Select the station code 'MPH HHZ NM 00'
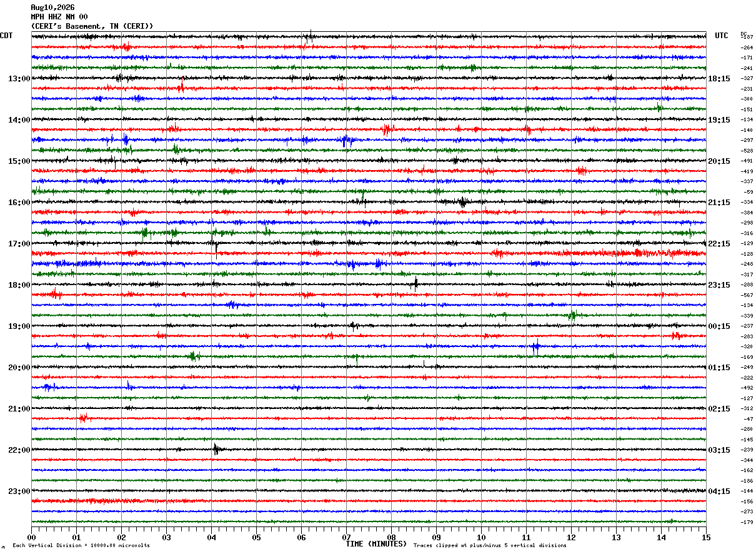Screen dimensions: 756x554 click(59, 17)
